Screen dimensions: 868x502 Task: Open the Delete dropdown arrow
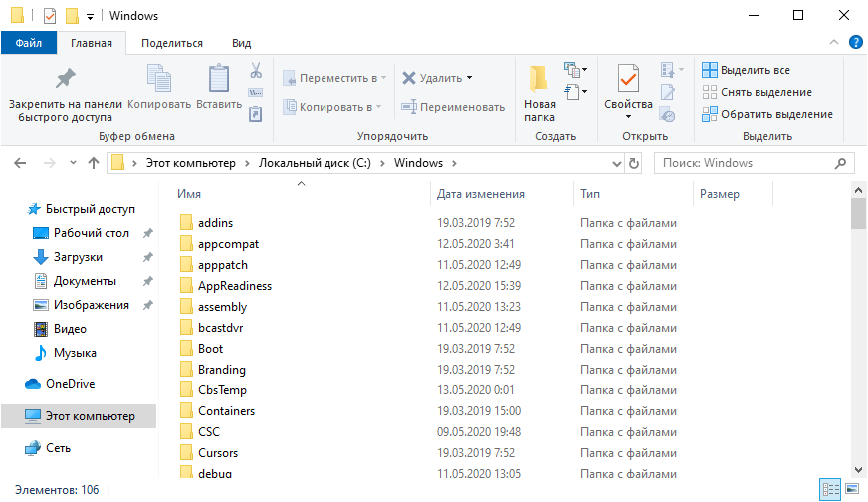469,78
